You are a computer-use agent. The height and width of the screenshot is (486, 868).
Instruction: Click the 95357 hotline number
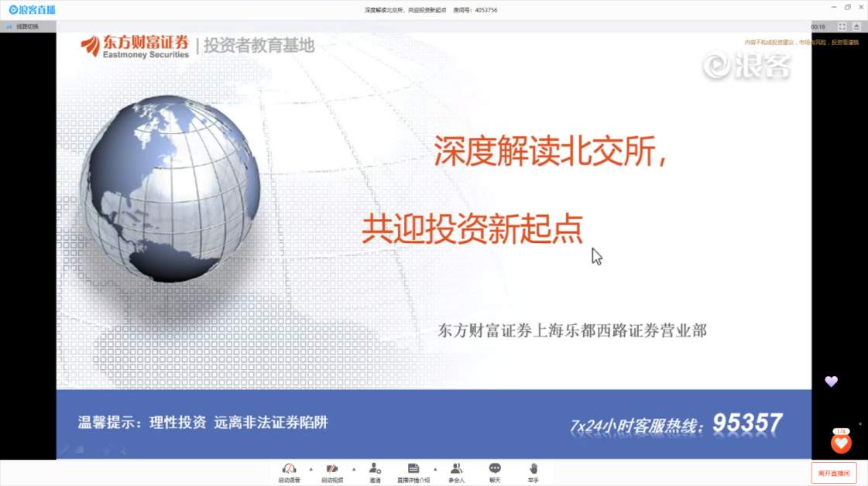(x=747, y=423)
